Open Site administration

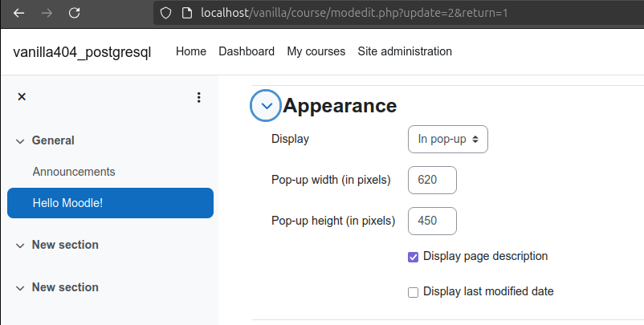tap(405, 51)
